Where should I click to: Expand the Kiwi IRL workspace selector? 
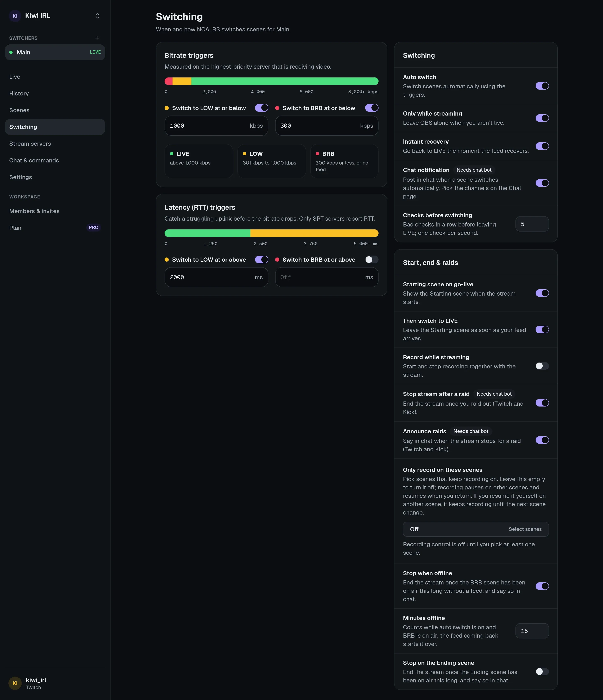[97, 16]
